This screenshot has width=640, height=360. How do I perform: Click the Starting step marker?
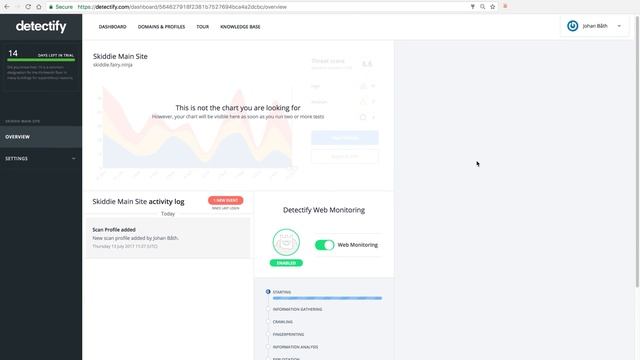(x=268, y=292)
